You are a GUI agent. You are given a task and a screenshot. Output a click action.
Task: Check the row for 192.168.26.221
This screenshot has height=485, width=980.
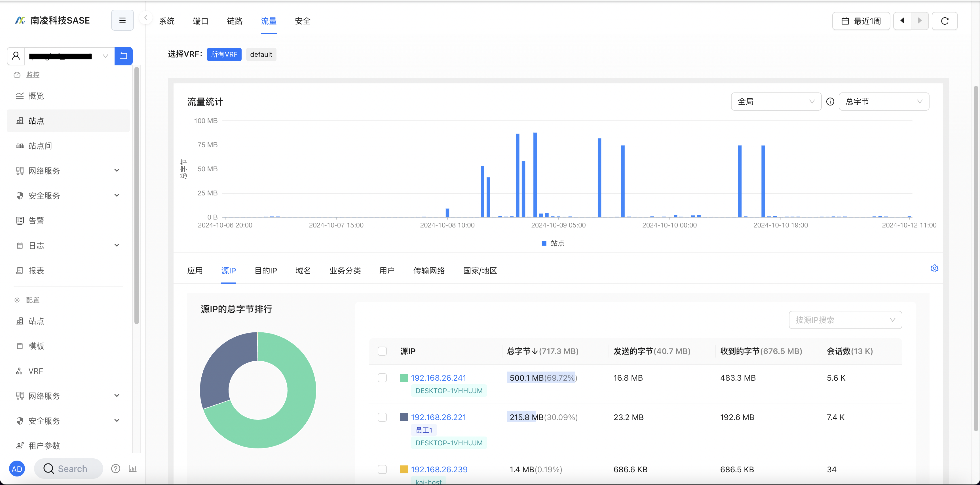pos(382,417)
